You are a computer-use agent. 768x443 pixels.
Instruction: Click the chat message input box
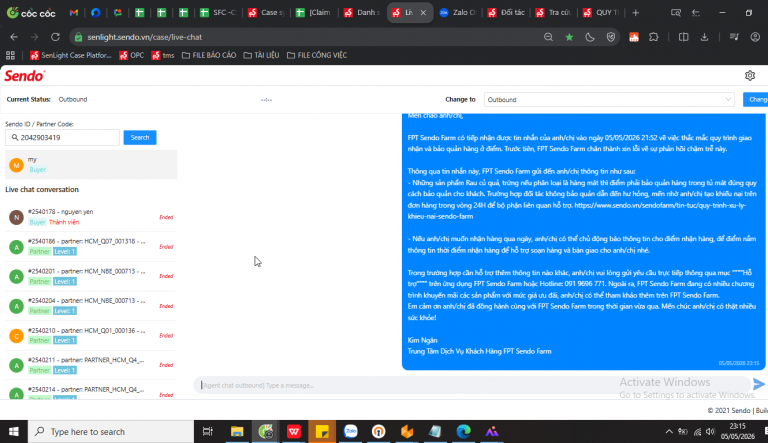click(472, 385)
